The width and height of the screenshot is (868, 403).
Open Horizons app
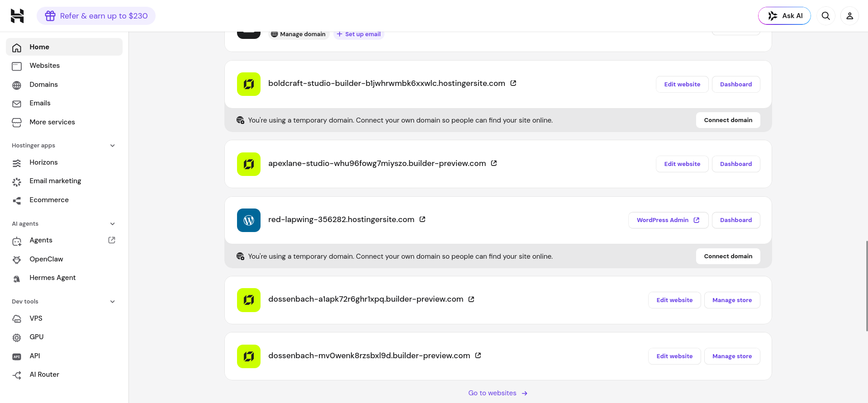(64, 162)
